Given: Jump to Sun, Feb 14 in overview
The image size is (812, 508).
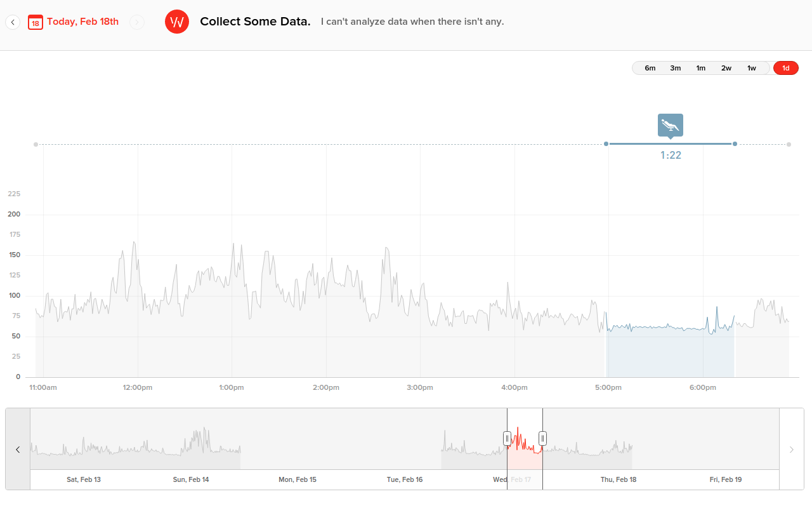Looking at the screenshot, I should [x=191, y=479].
